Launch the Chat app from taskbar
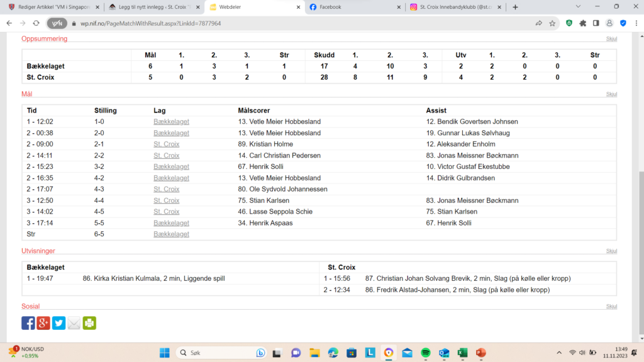644x362 pixels. [296, 353]
